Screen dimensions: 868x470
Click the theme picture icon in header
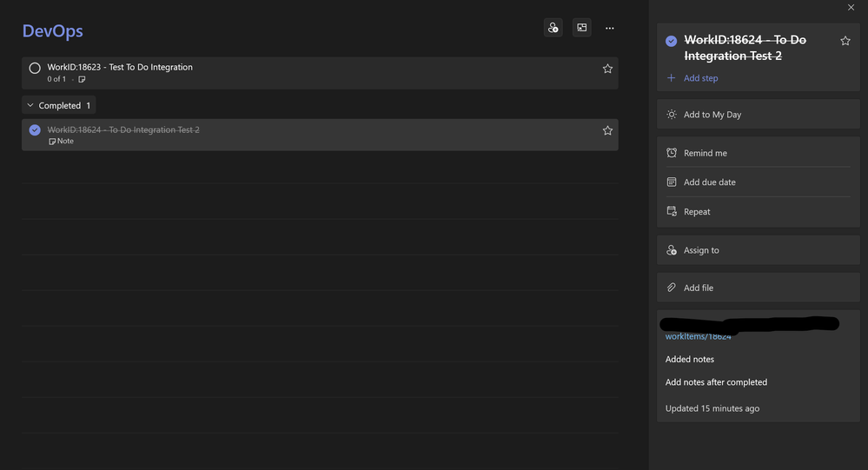tap(582, 28)
